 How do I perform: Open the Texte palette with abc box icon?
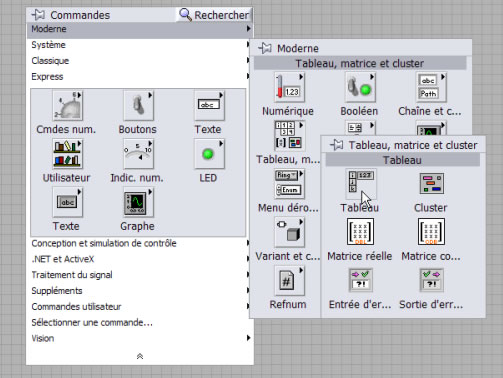click(209, 106)
